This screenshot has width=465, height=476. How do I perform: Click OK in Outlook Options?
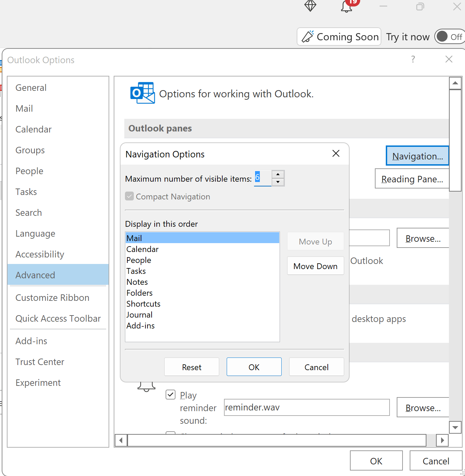(376, 461)
